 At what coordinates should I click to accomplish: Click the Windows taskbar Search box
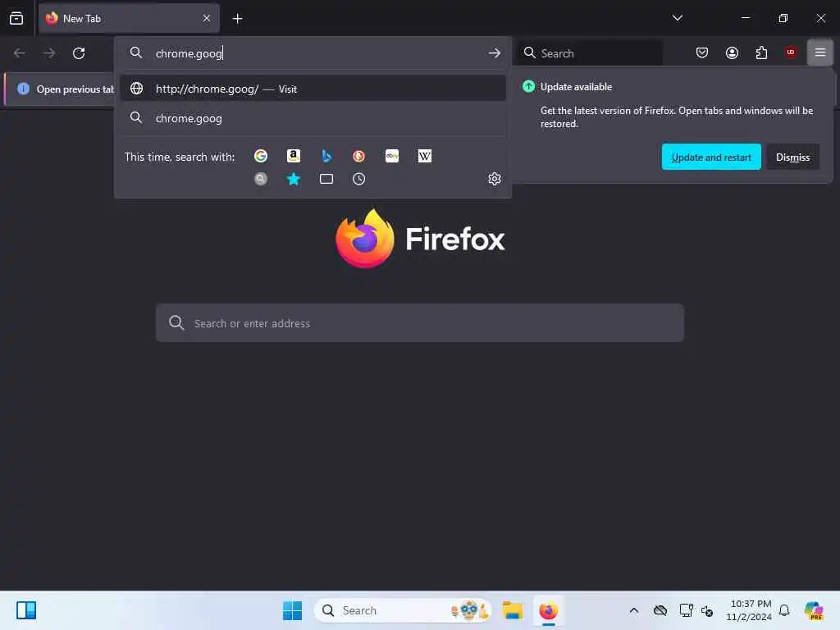[x=403, y=610]
